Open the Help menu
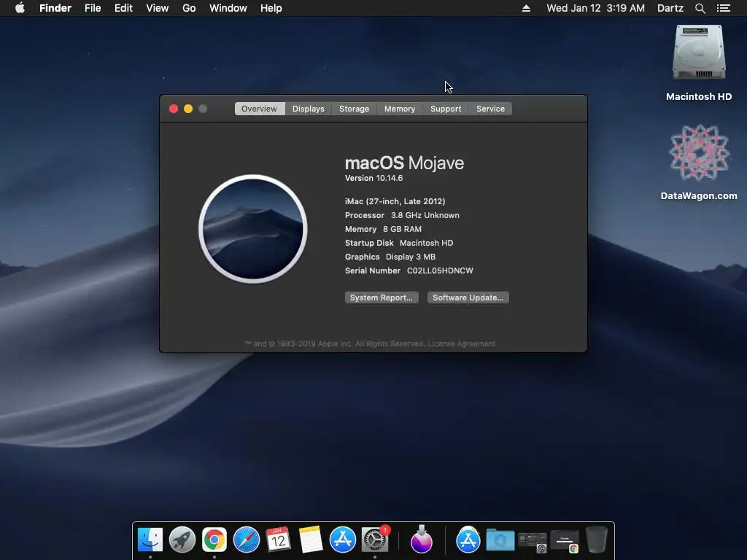This screenshot has width=747, height=560. click(x=271, y=8)
